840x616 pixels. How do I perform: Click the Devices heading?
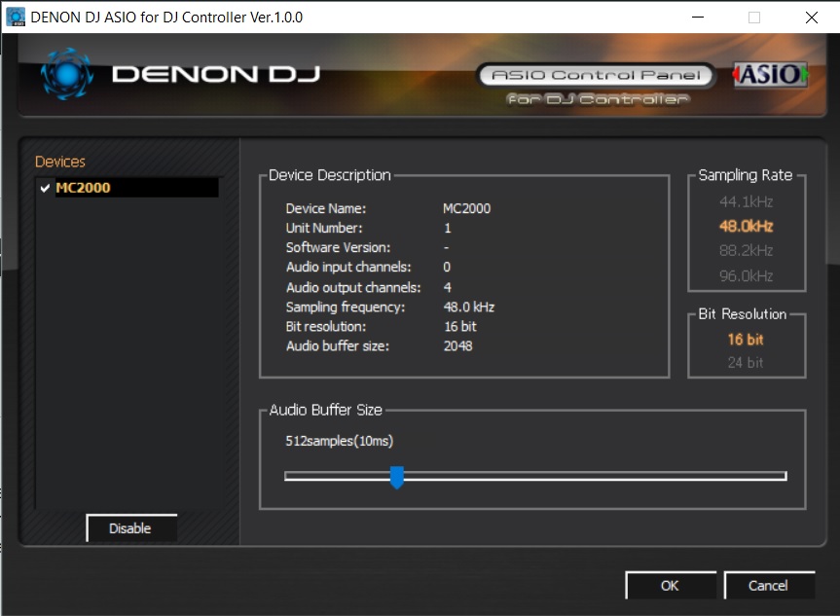click(x=60, y=162)
